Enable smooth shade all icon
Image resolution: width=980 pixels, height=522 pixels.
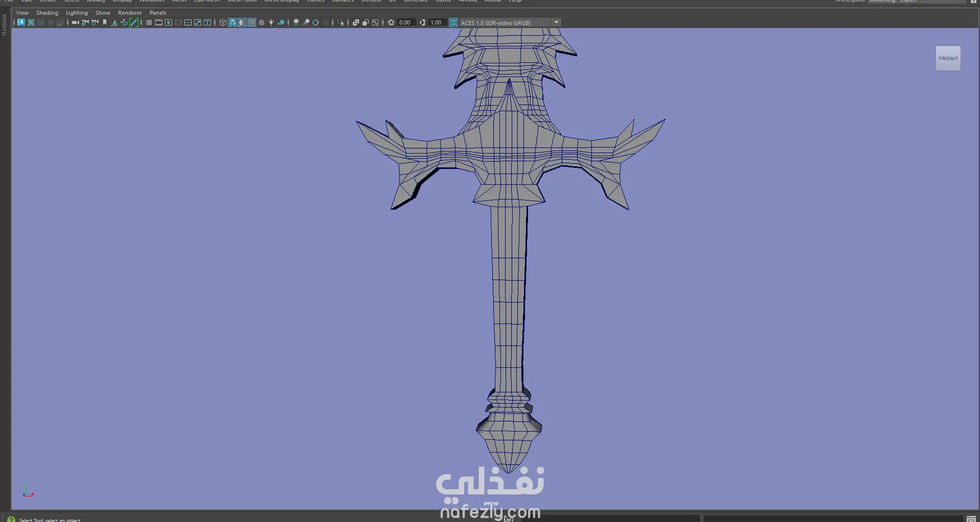(232, 22)
